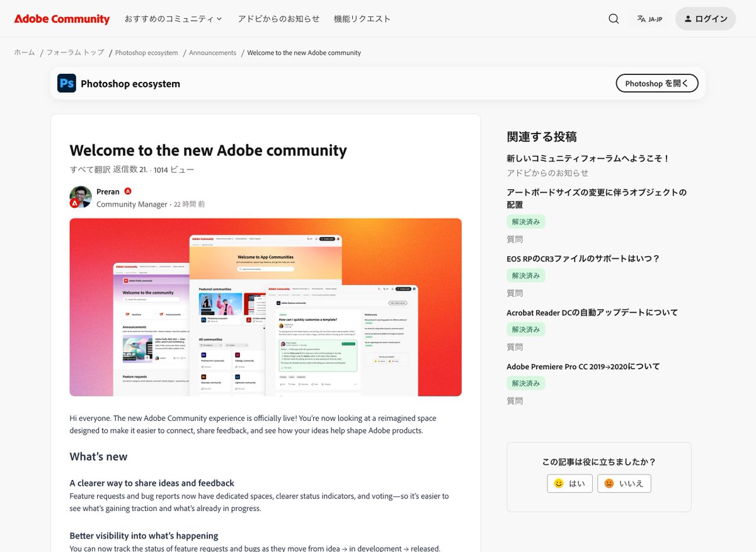756x552 pixels.
Task: Open Preran author name link
Action: pos(108,192)
